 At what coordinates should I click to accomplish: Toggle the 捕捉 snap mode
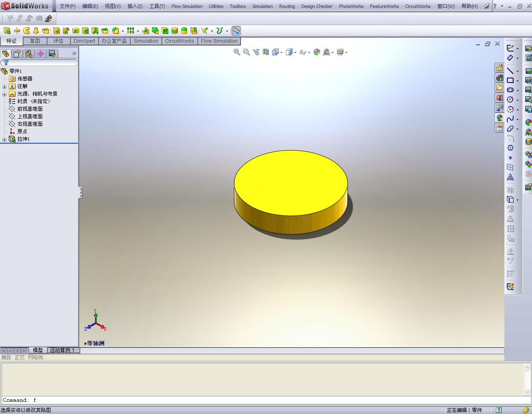pyautogui.click(x=6, y=357)
